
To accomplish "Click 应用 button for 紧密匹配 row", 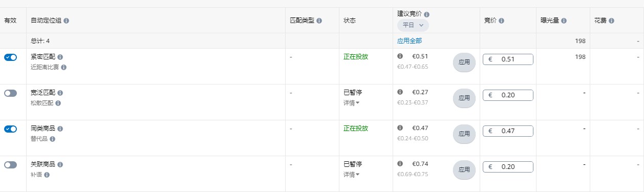I will pyautogui.click(x=464, y=62).
